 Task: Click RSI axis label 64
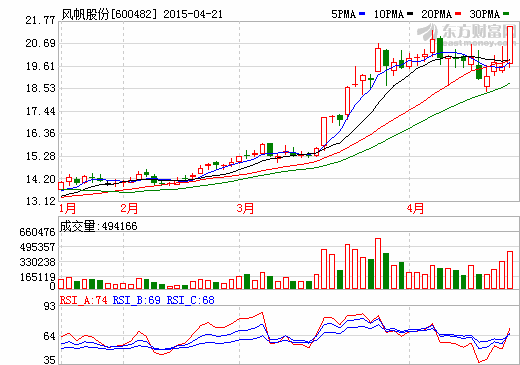coord(50,336)
